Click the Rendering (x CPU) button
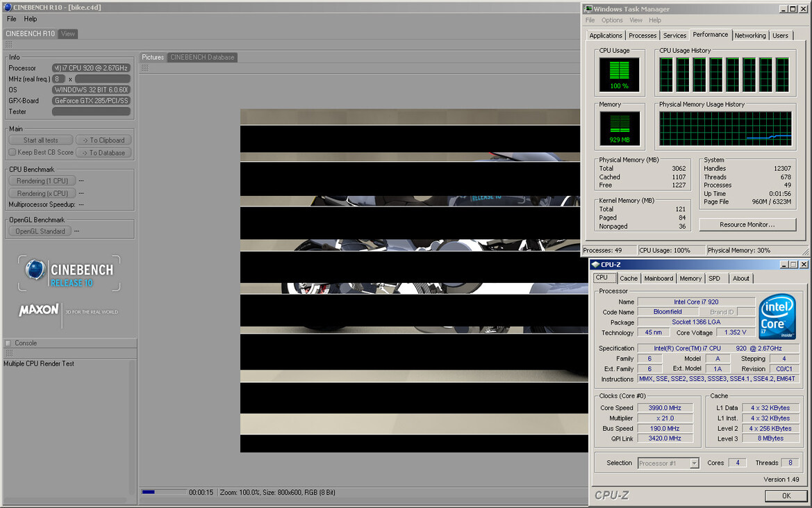This screenshot has width=812, height=508. [x=42, y=193]
